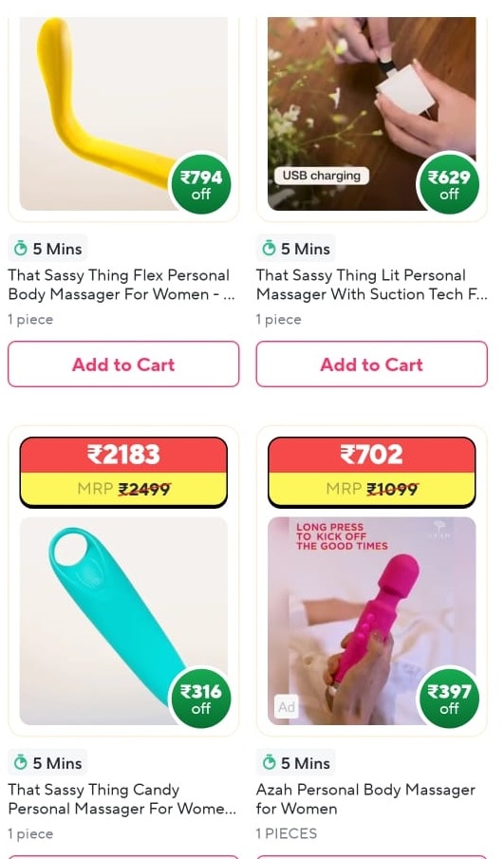Open That Sassy Thing Lit product title
This screenshot has width=504, height=859.
(x=371, y=285)
